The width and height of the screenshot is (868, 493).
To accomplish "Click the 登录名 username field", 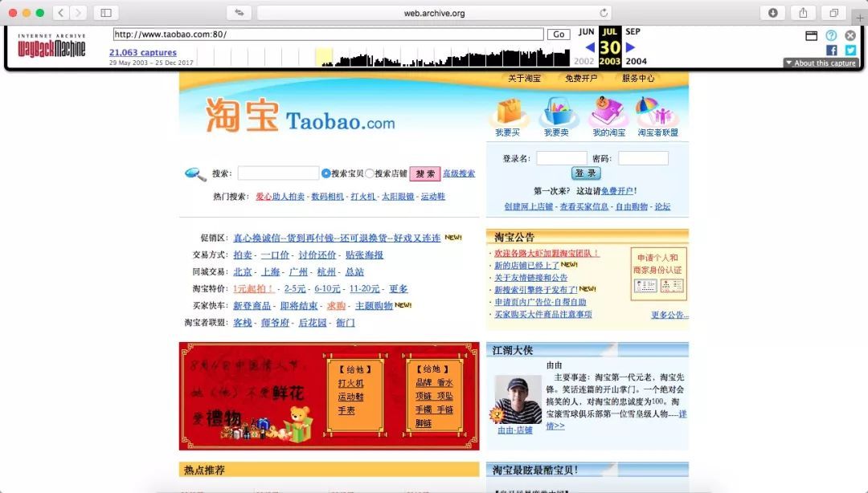I will point(561,158).
